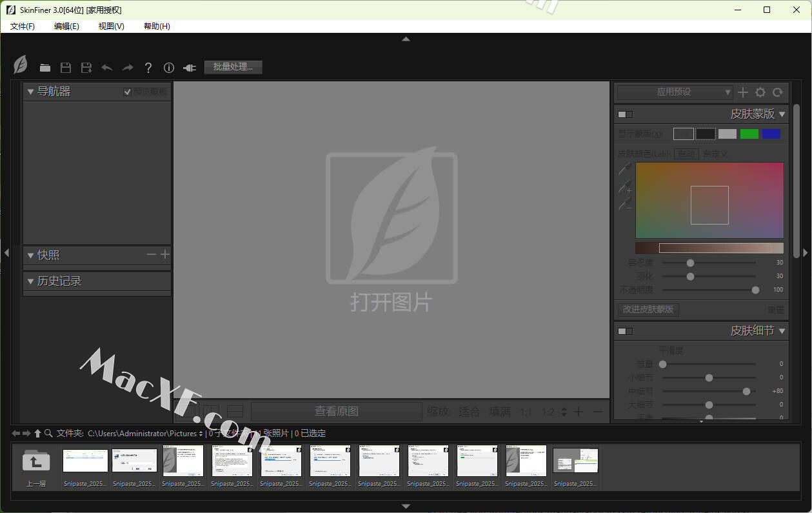Click the open folder icon in toolbar
The image size is (812, 513).
pos(45,68)
